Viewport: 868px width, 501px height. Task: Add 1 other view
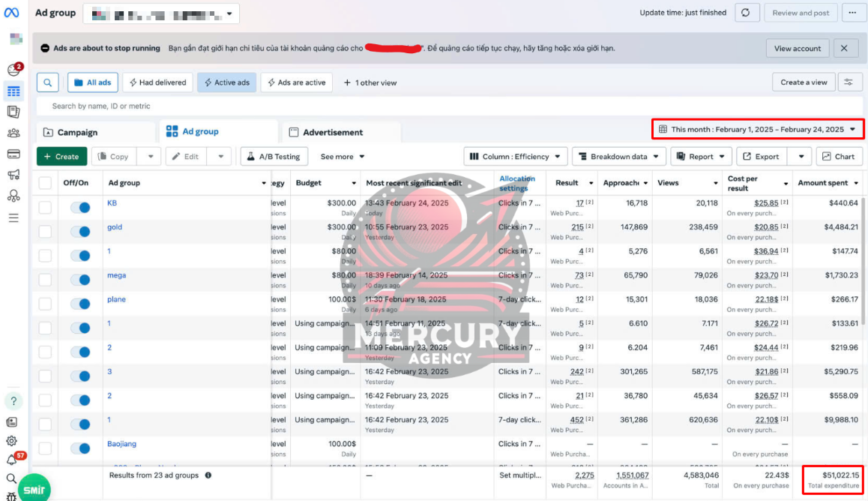(x=370, y=82)
